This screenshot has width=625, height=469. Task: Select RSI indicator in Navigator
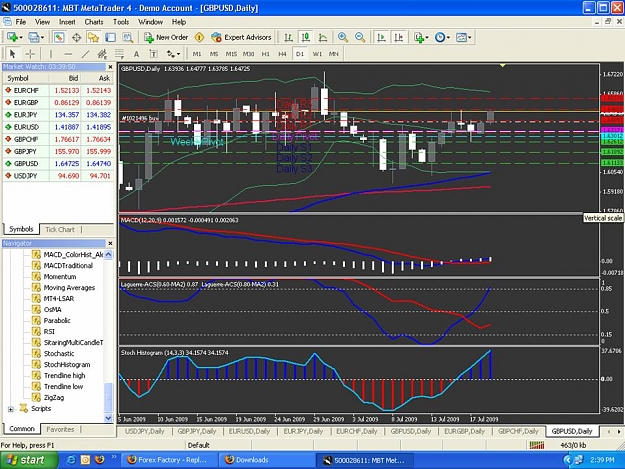pyautogui.click(x=49, y=332)
